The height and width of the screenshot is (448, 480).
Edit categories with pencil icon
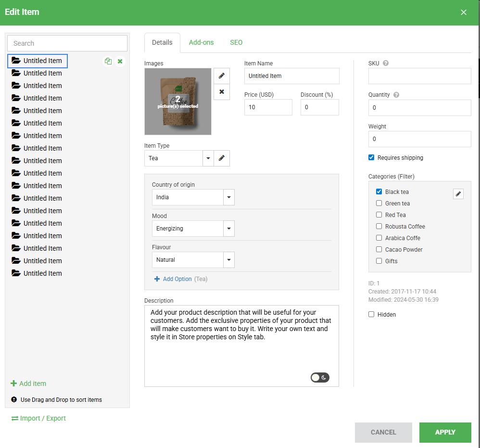tap(458, 194)
